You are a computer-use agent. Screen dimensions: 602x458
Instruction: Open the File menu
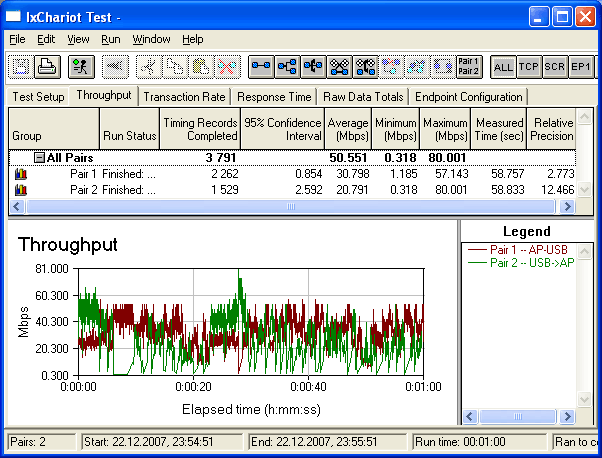pos(17,39)
